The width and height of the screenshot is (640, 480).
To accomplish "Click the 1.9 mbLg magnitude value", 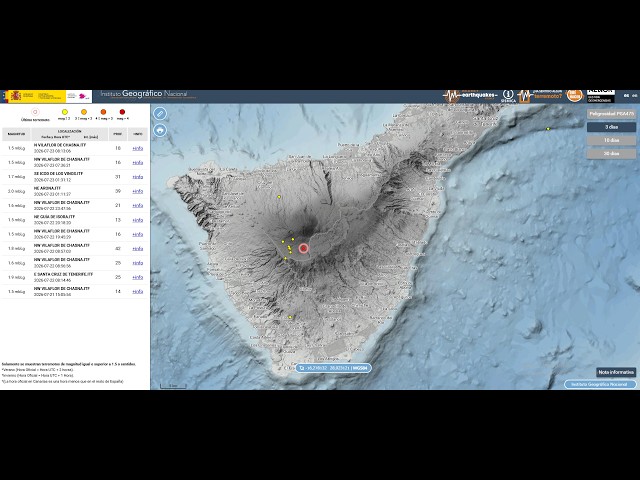I will point(16,277).
